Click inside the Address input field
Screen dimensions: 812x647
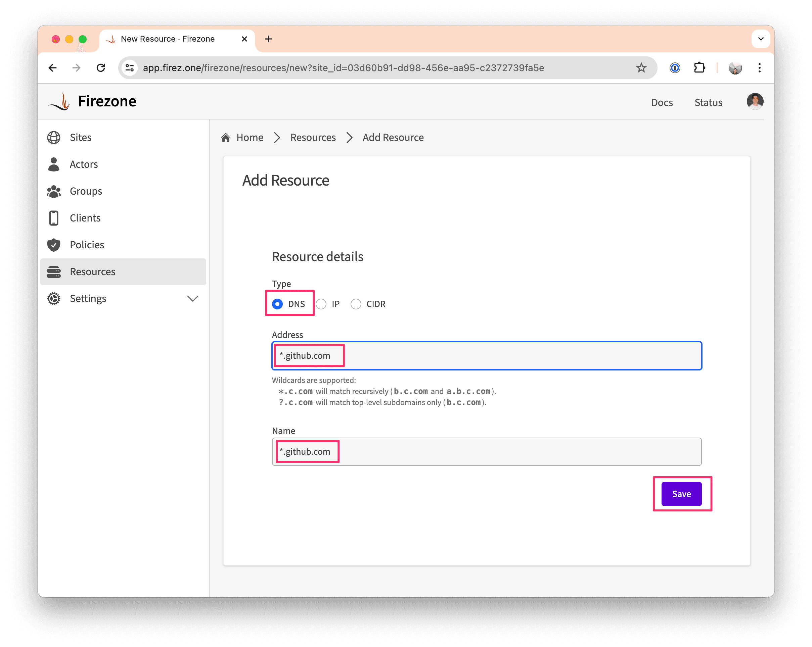tap(486, 355)
